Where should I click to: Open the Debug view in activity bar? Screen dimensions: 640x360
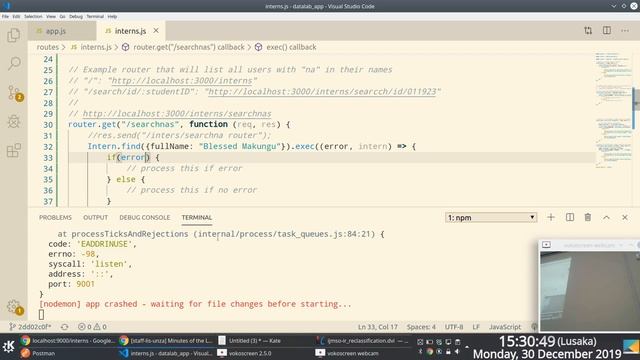[x=13, y=121]
